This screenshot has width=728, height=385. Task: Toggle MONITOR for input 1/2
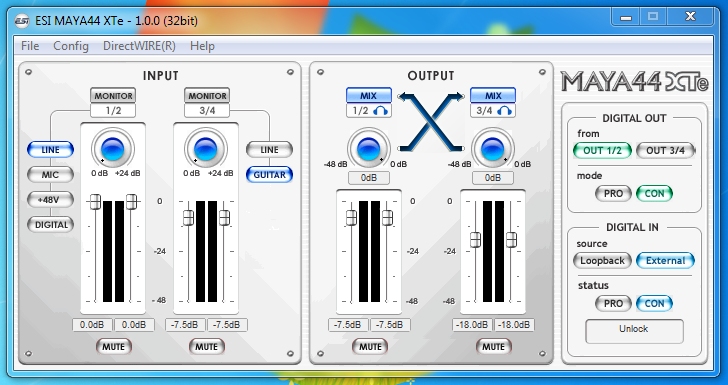[x=113, y=96]
